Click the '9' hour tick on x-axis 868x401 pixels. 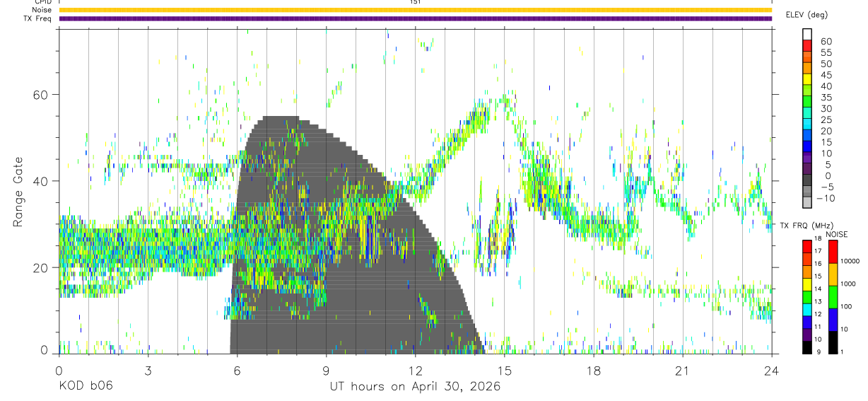click(326, 371)
